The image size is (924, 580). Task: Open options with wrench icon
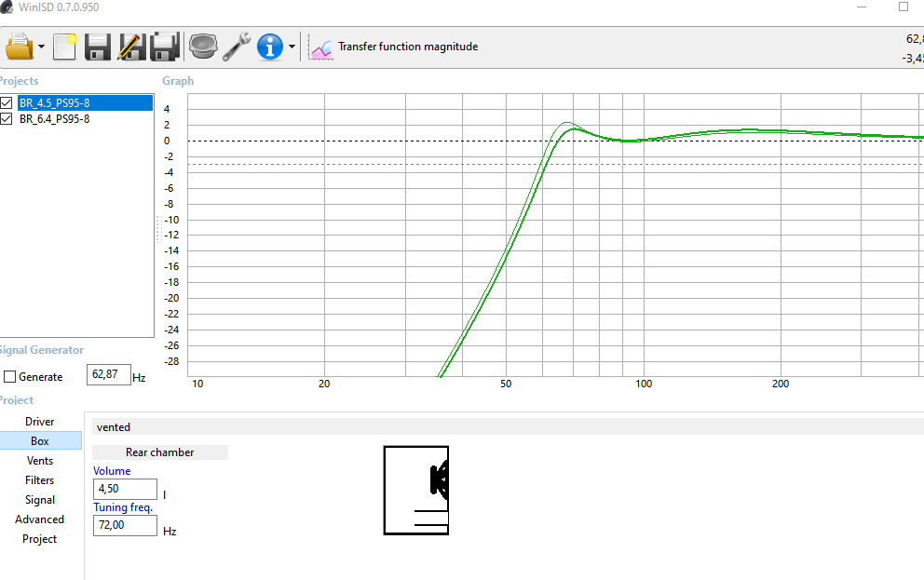[237, 47]
